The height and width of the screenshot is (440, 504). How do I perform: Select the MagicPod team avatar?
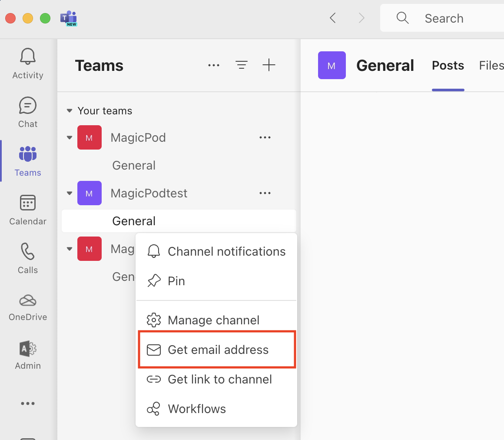(90, 138)
